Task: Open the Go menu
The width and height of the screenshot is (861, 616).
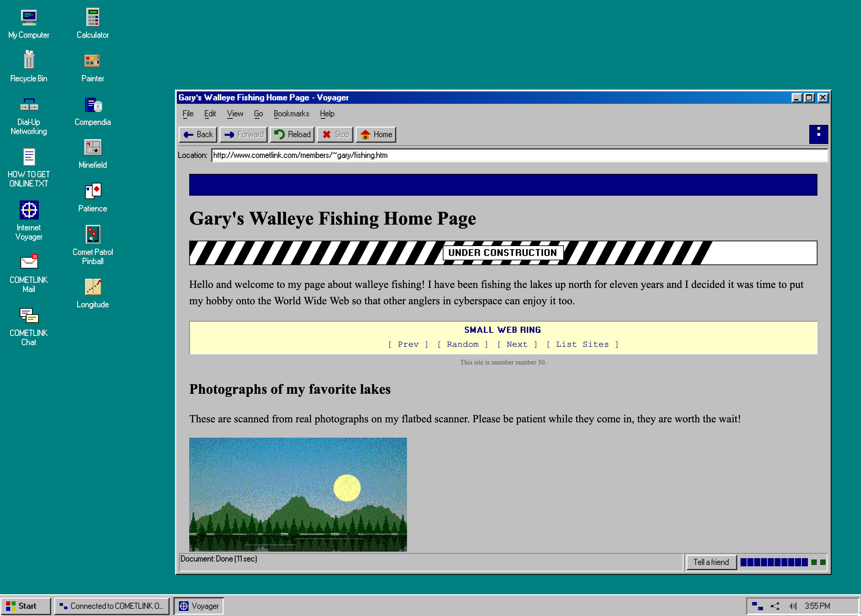Action: (x=258, y=114)
